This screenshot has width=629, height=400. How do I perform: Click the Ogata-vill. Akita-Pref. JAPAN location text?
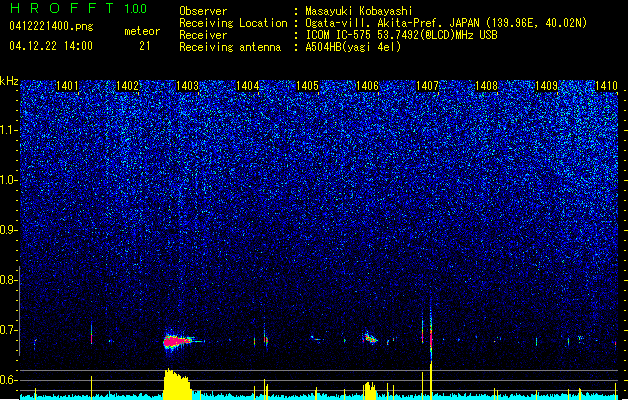(446, 23)
